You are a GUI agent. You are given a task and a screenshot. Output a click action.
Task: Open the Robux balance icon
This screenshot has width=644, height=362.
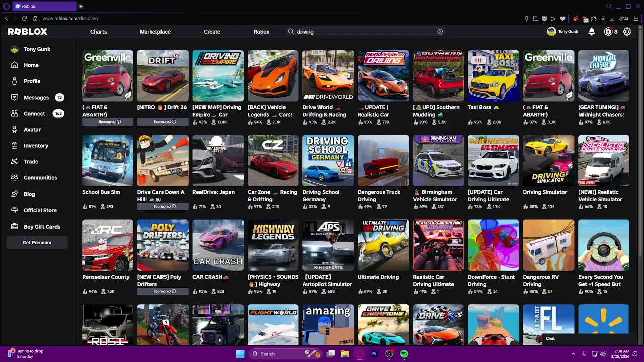(608, 32)
